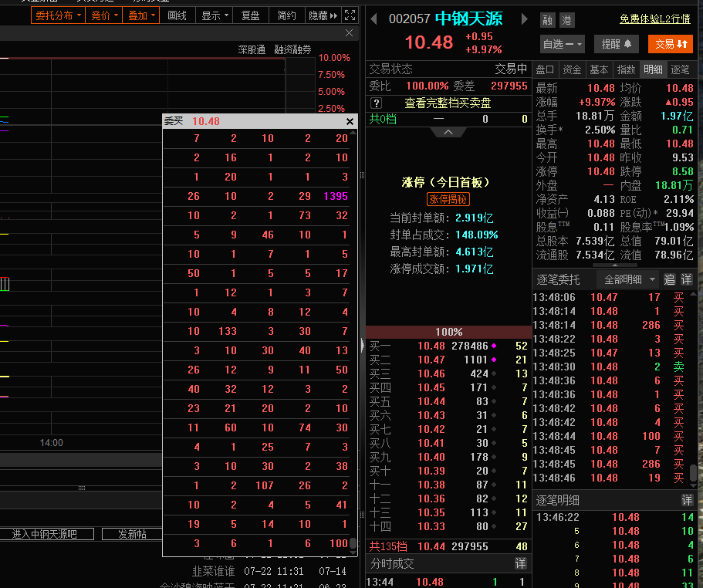The image size is (703, 588).
Task: Click the 买一 price row 10.48
Action: coord(449,346)
